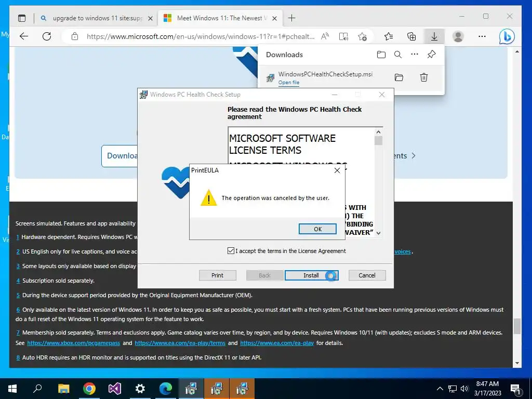This screenshot has width=532, height=399.
Task: Close the PrintEULA dialog
Action: pos(337,170)
